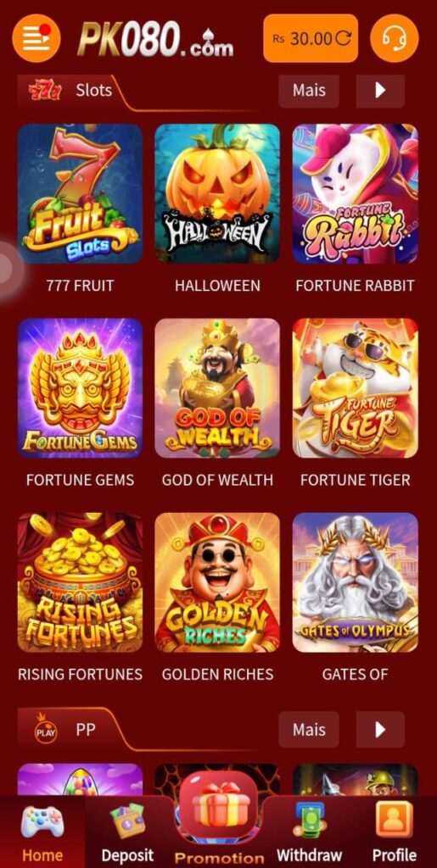This screenshot has width=437, height=868.
Task: Select the Fortune Tiger game thumbnail
Action: [x=355, y=388]
